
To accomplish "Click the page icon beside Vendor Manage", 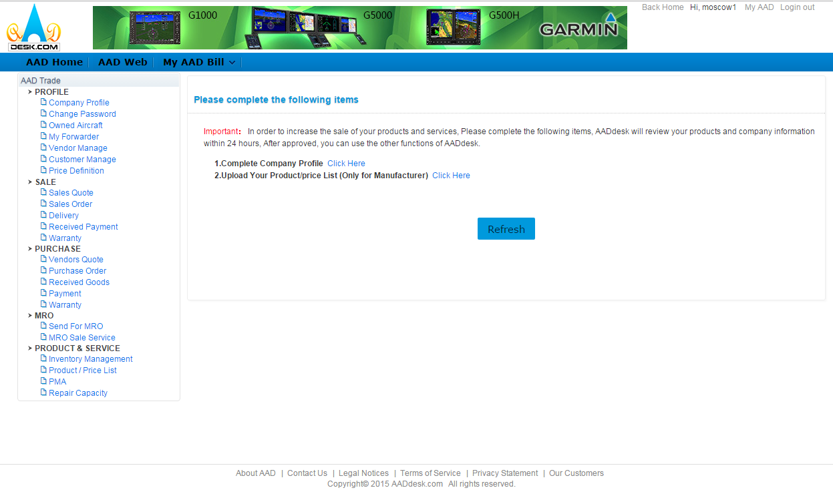I will click(44, 148).
